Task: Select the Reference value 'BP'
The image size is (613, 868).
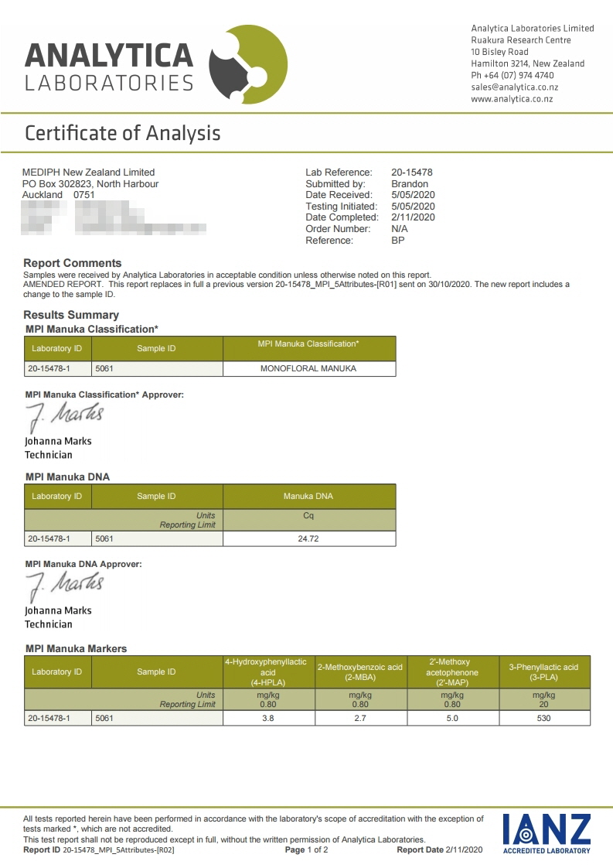Action: tap(398, 241)
